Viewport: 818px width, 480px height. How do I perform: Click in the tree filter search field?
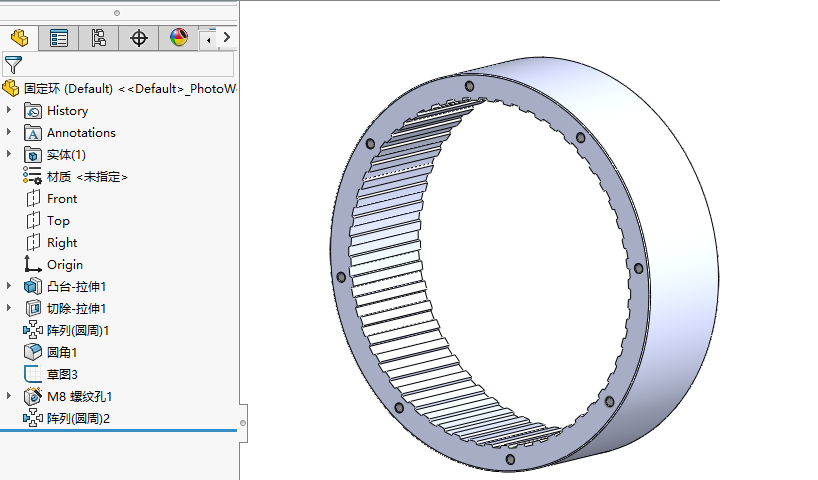point(118,65)
